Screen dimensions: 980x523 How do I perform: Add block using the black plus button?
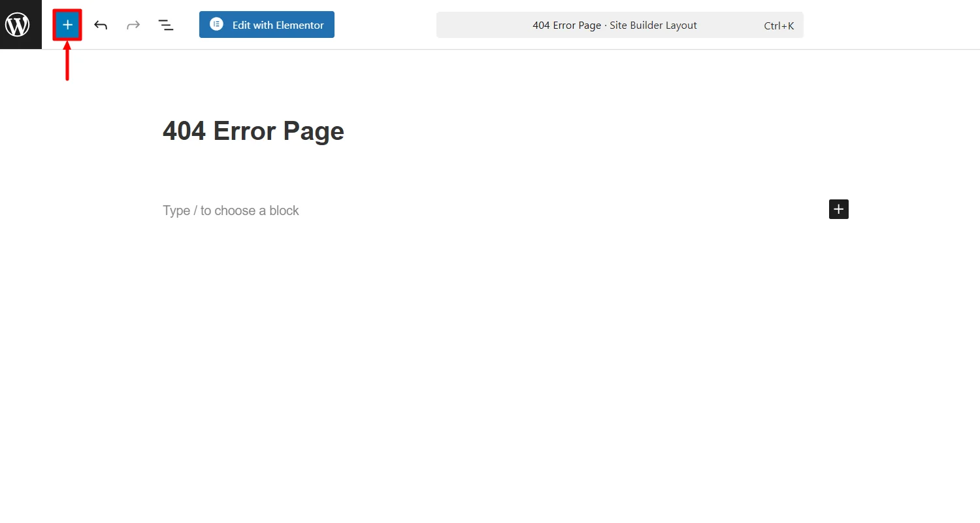[839, 209]
